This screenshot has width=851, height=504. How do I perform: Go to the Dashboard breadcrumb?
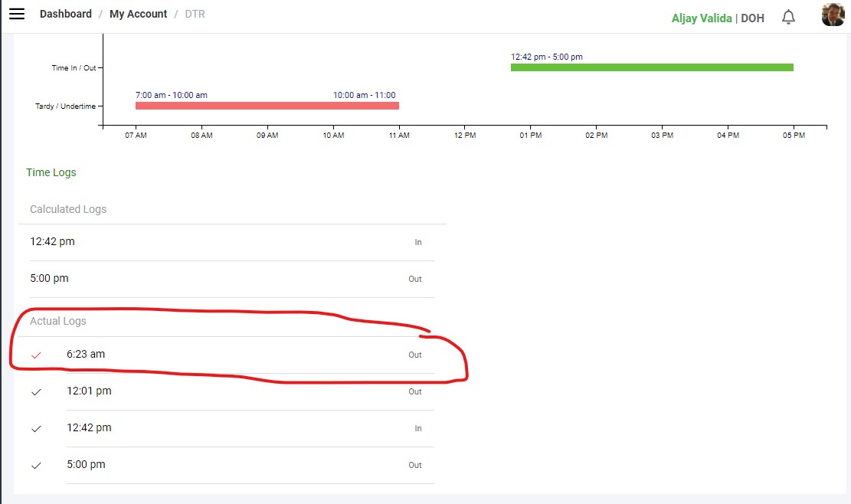click(66, 15)
